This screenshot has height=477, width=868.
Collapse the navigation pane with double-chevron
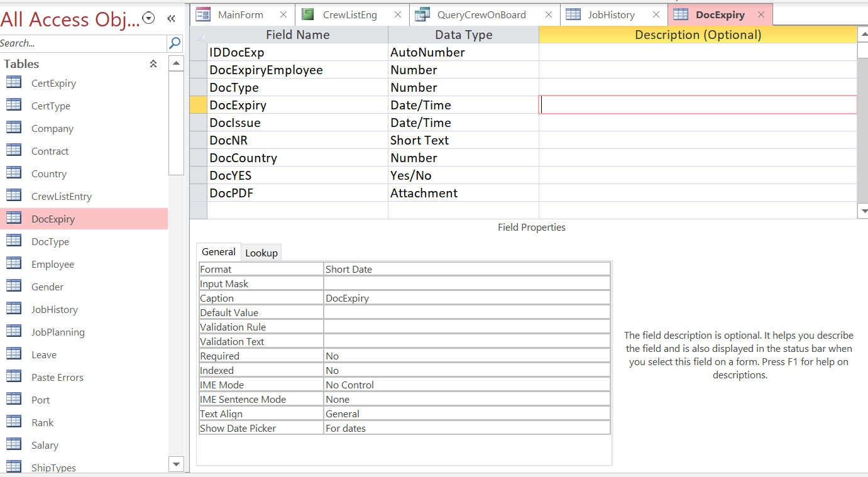click(171, 19)
